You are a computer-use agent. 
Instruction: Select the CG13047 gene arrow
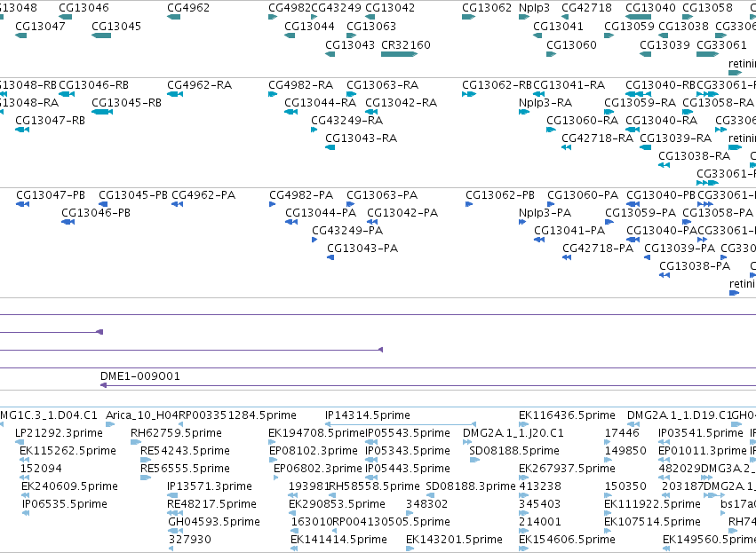point(20,36)
